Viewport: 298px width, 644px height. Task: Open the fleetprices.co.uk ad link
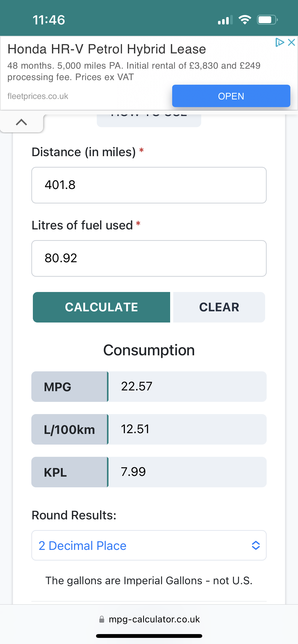click(38, 96)
